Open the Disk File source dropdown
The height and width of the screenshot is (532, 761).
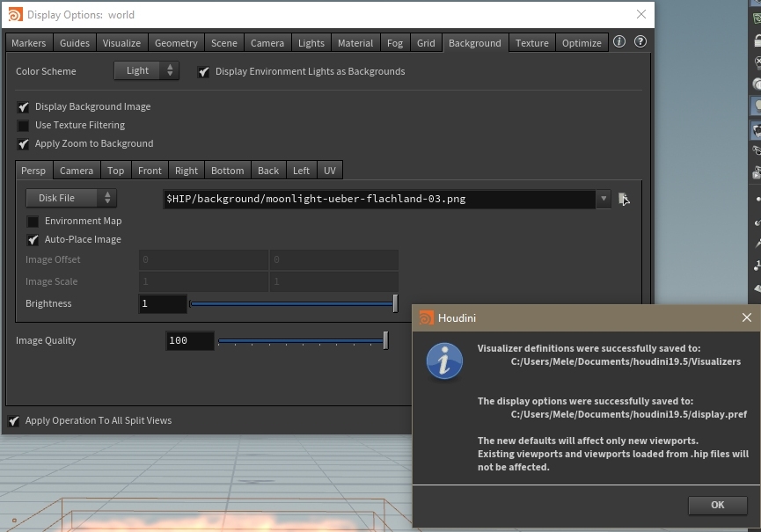(71, 198)
